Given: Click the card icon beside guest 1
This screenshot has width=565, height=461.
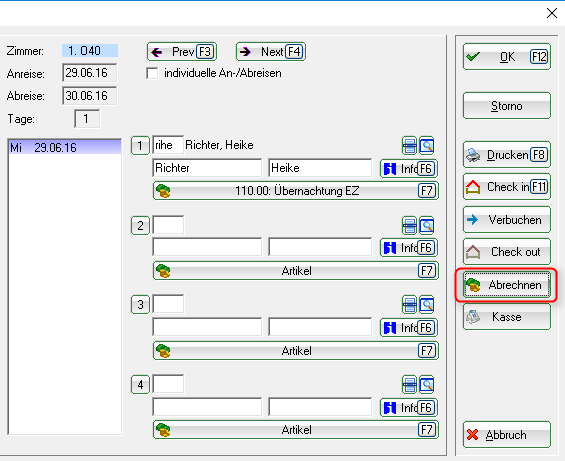Looking at the screenshot, I should click(x=409, y=146).
